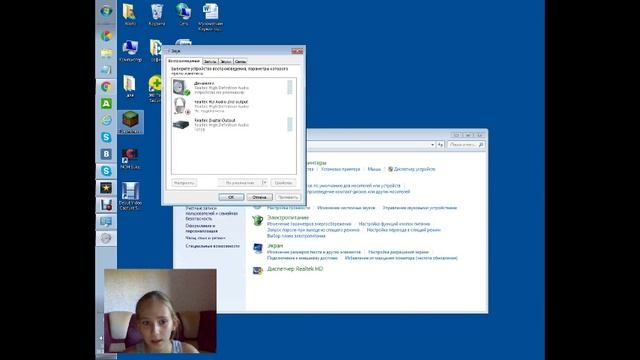Open the Мышь link

pos(374,169)
